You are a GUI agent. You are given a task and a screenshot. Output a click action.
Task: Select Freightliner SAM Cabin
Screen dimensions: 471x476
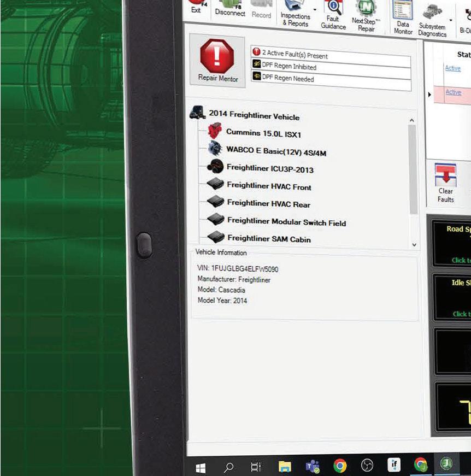point(269,239)
